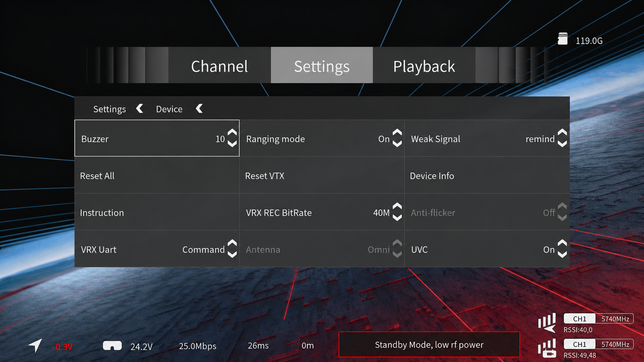The width and height of the screenshot is (644, 362).
Task: Click the navigation arrow icon in status bar
Action: pyautogui.click(x=35, y=345)
